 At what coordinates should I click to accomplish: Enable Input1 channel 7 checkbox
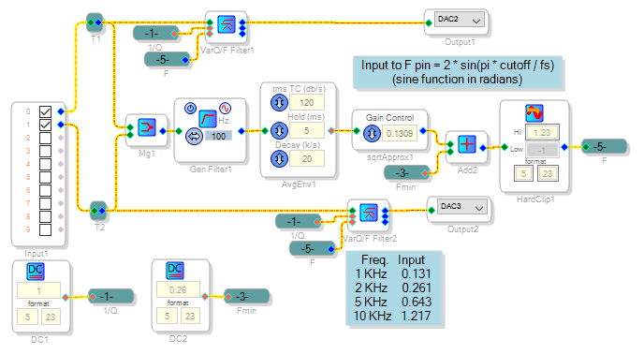tap(45, 203)
